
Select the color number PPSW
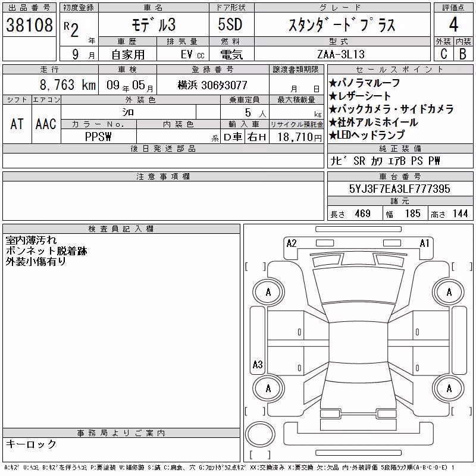tap(98, 137)
